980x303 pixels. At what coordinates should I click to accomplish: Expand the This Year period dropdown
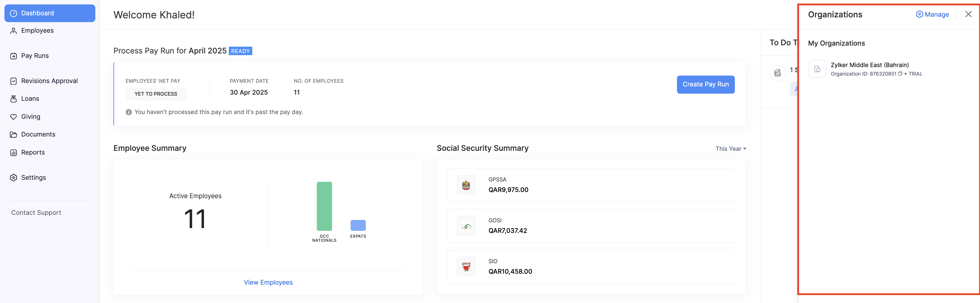730,149
